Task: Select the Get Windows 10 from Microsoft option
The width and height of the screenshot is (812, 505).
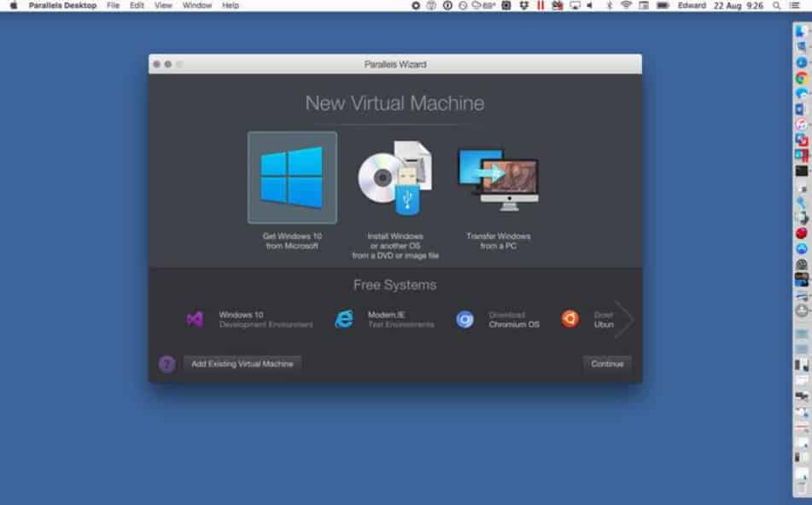Action: click(292, 177)
